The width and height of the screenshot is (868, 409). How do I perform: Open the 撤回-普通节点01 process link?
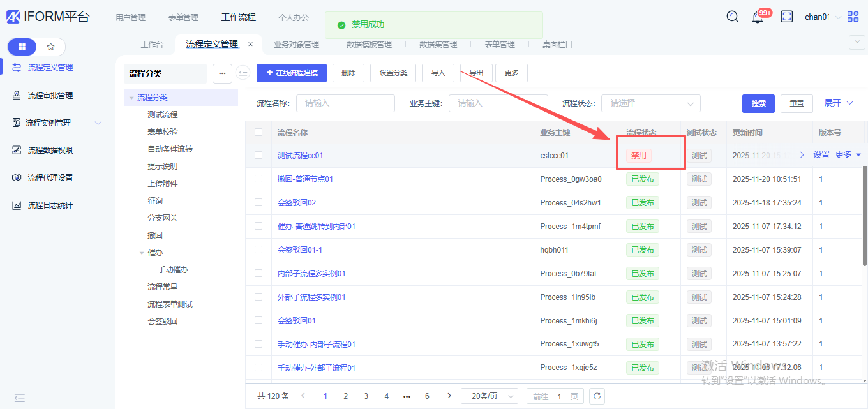(305, 179)
